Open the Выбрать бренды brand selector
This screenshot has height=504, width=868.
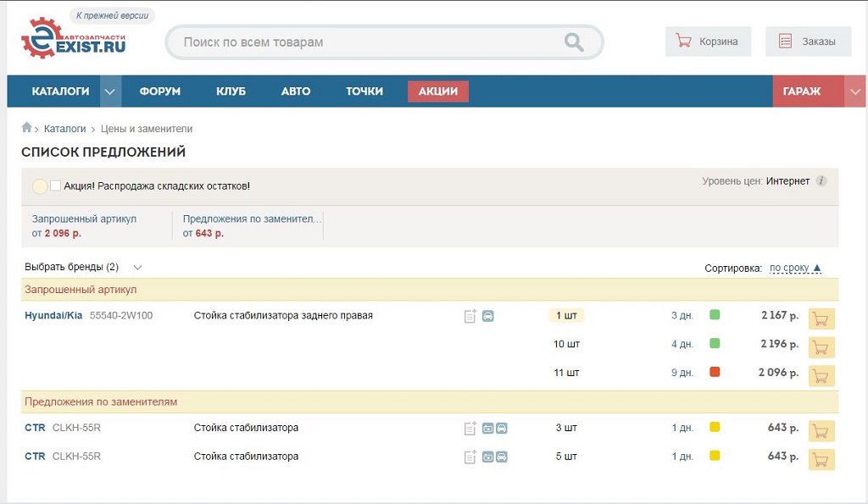pos(83,267)
